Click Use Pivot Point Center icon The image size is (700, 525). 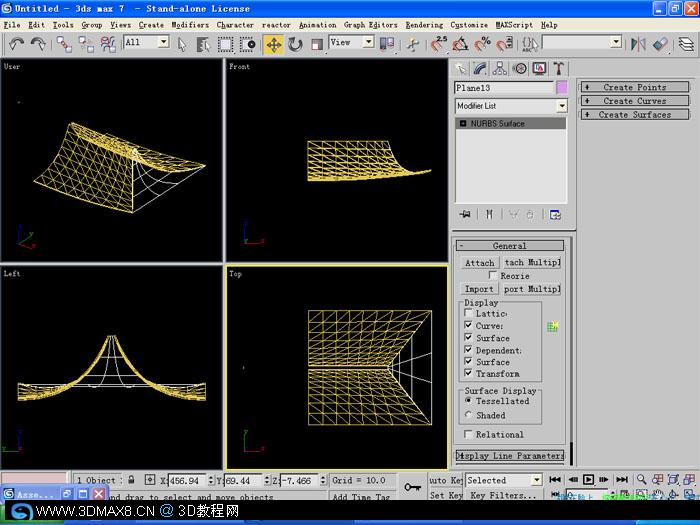[387, 44]
